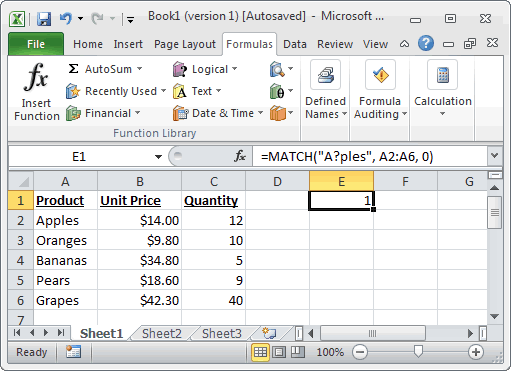
Task: Expand the formula bar
Action: pos(495,156)
